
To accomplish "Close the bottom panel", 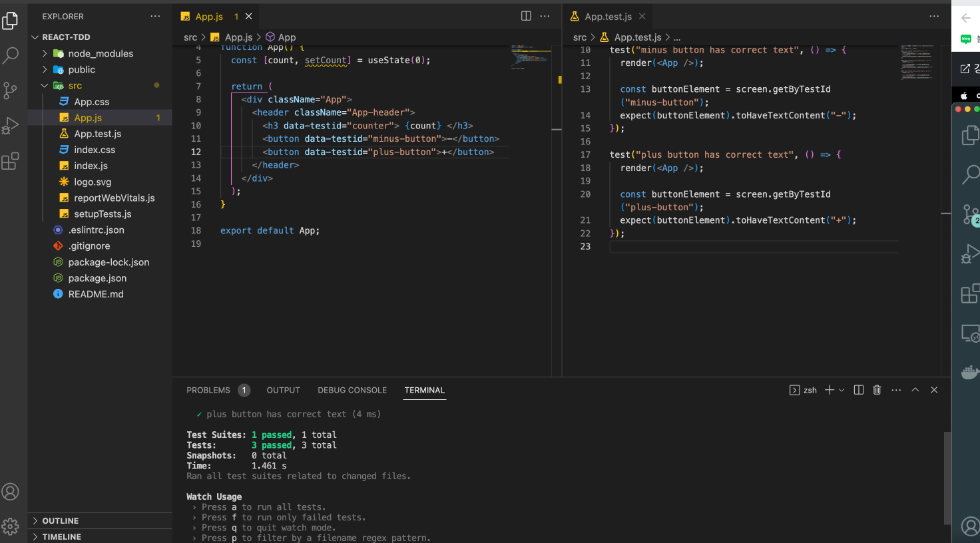I will [934, 390].
